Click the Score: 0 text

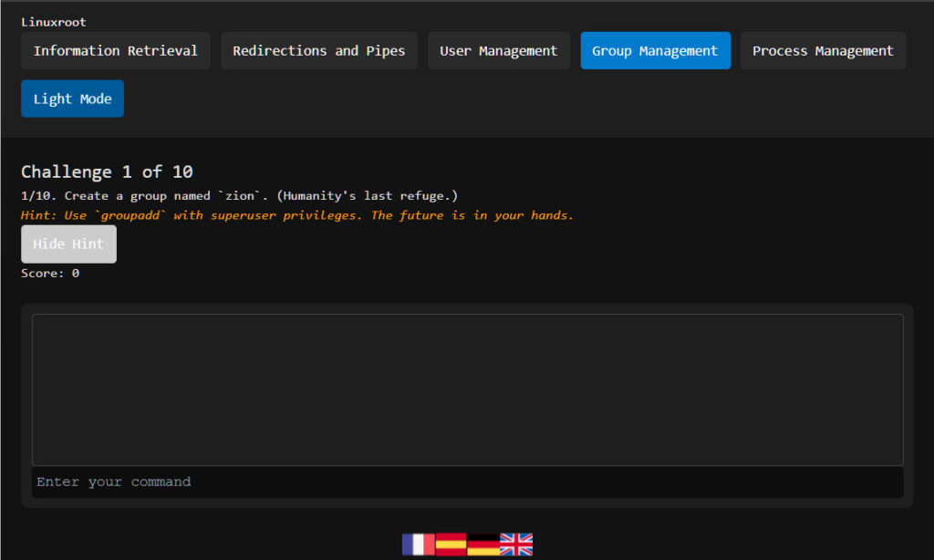click(50, 274)
